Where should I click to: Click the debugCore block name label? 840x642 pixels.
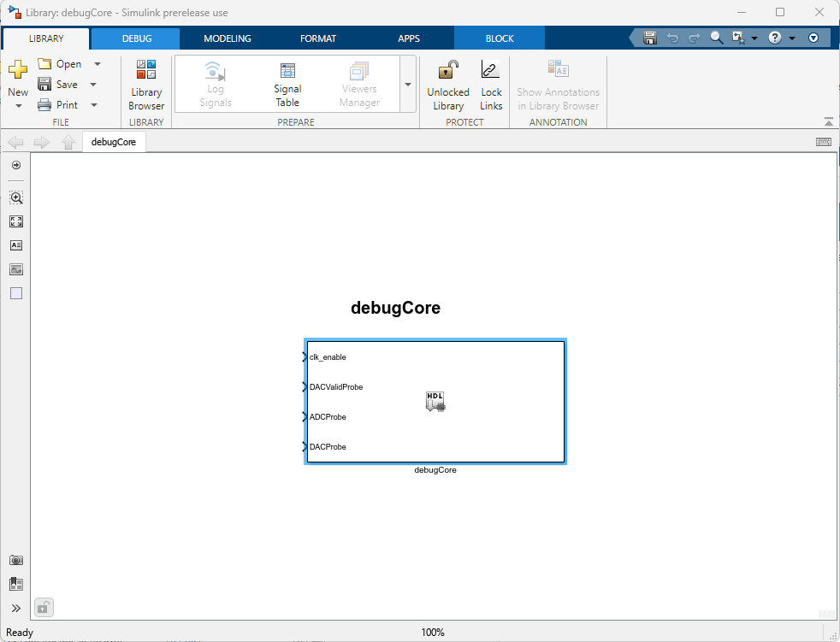(x=435, y=470)
